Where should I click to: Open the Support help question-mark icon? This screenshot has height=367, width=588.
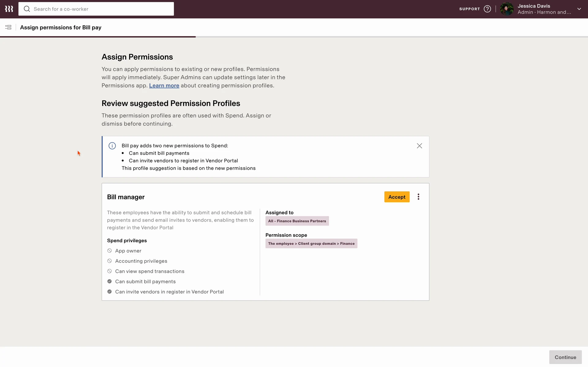[x=487, y=9]
